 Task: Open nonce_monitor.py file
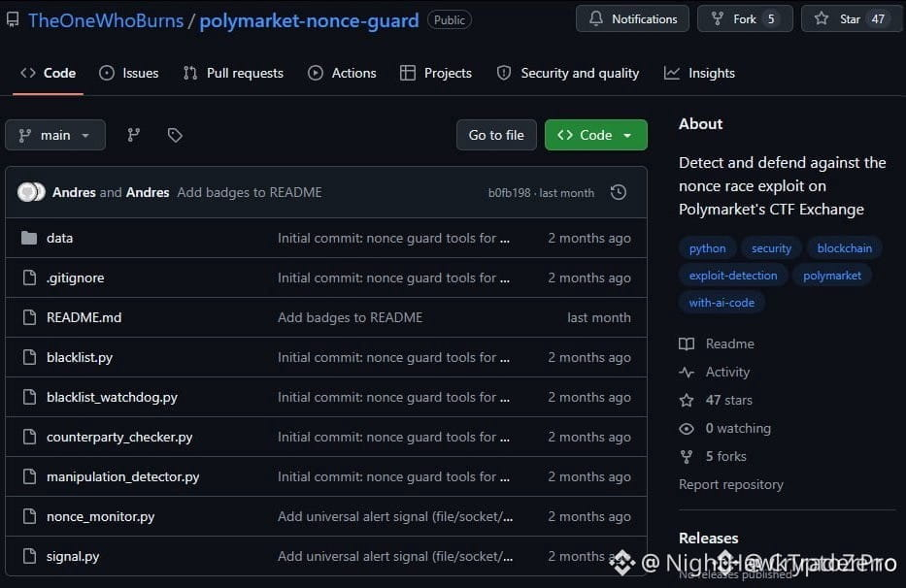point(101,517)
